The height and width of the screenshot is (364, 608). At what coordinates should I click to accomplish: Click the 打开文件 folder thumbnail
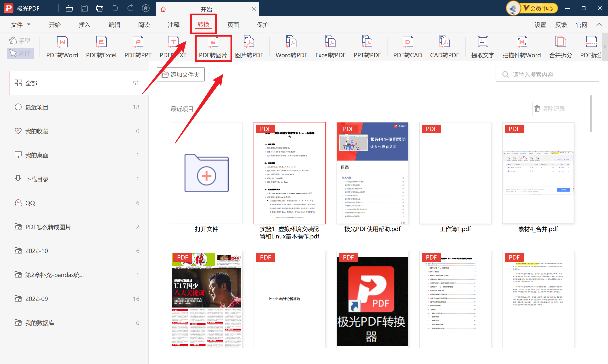(x=207, y=173)
